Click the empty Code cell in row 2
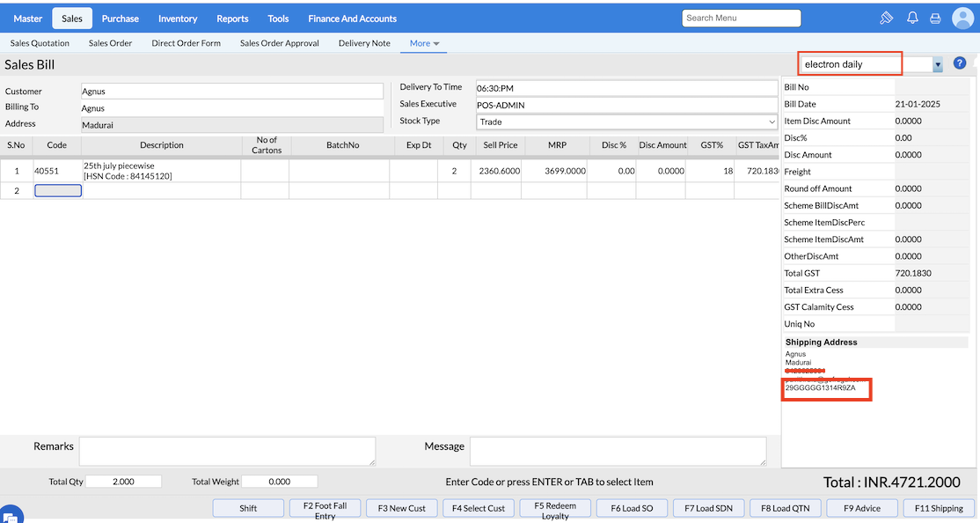This screenshot has height=523, width=980. coord(58,190)
